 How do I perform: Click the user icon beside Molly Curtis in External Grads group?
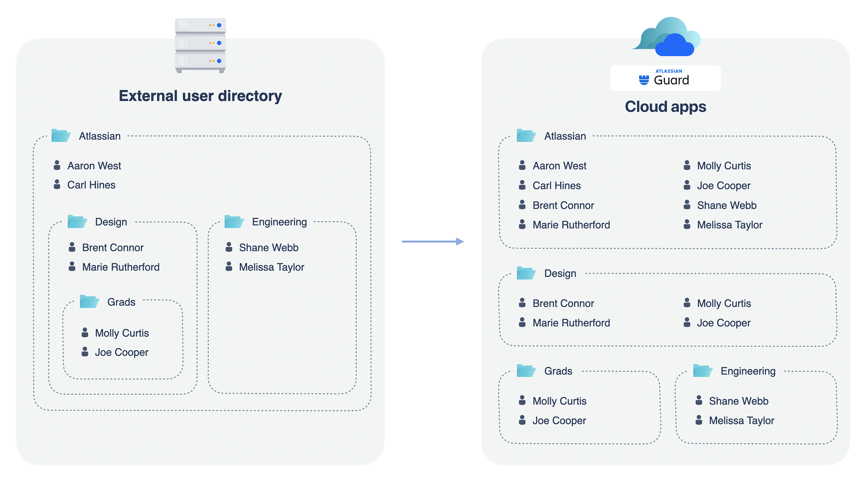pyautogui.click(x=84, y=332)
